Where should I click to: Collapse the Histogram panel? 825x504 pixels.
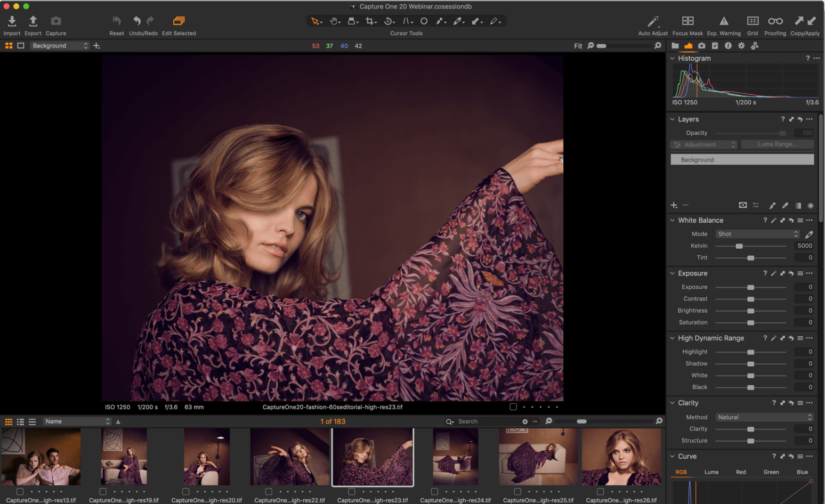[672, 58]
